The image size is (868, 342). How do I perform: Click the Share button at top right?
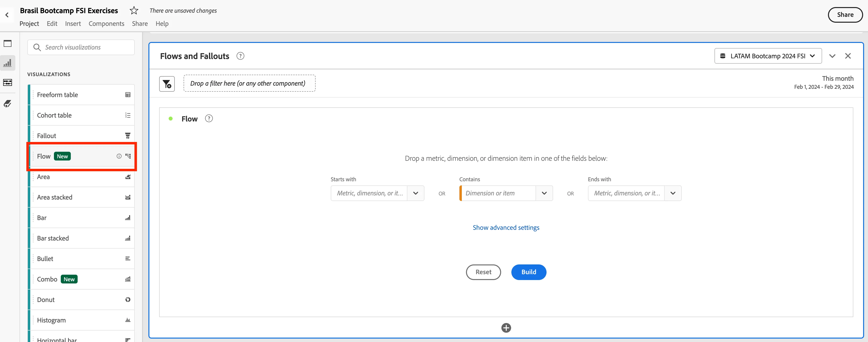[845, 15]
